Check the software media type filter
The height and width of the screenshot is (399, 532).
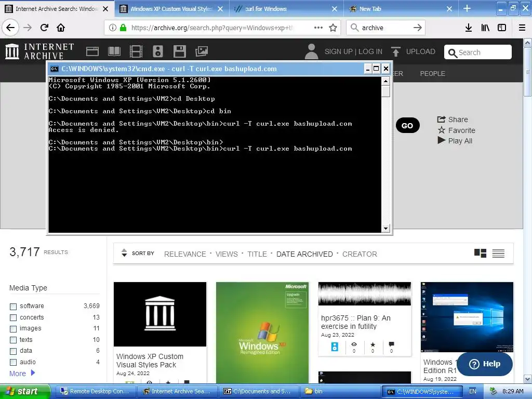tap(13, 307)
